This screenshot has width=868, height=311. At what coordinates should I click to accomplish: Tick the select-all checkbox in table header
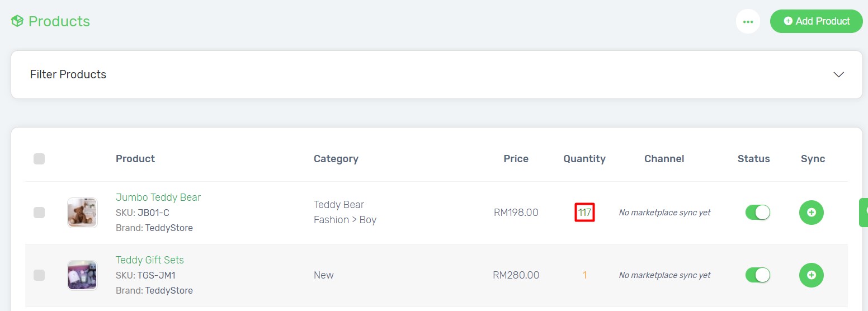pyautogui.click(x=39, y=159)
